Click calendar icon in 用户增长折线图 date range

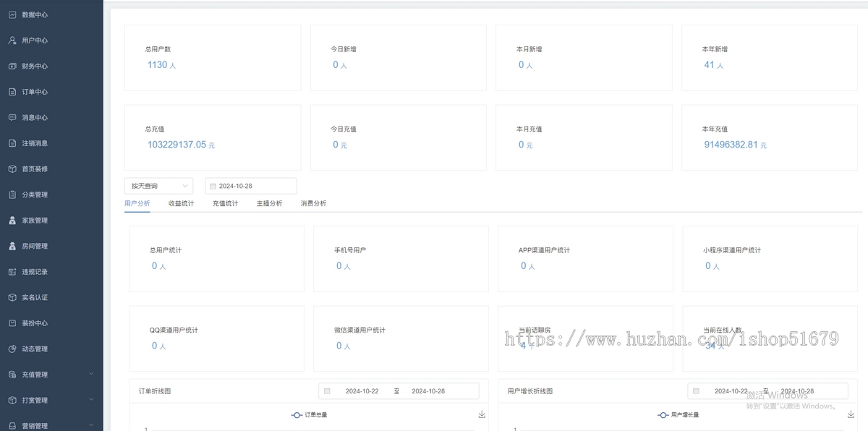tap(696, 391)
